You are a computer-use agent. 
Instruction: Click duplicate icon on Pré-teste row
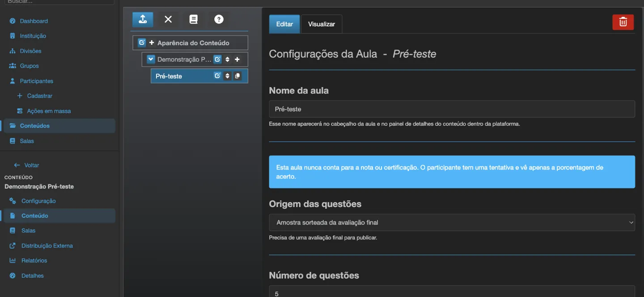(237, 76)
